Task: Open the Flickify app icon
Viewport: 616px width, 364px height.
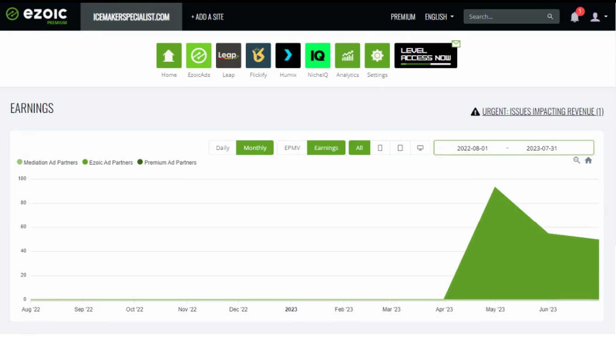Action: click(258, 56)
